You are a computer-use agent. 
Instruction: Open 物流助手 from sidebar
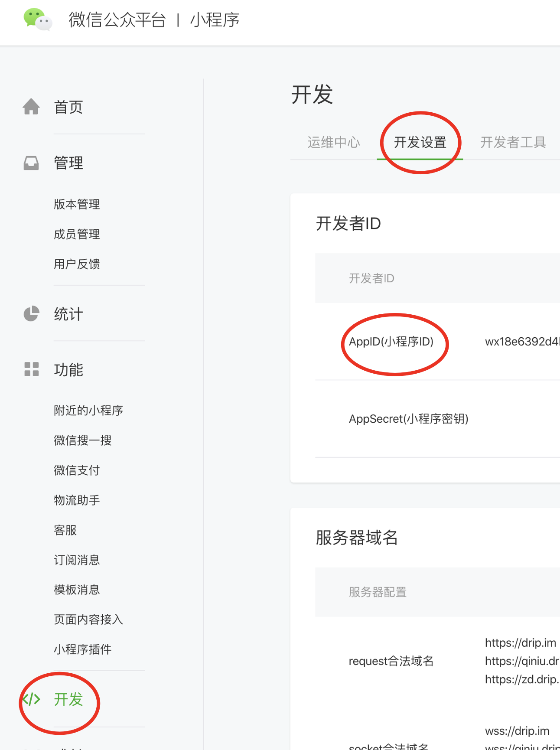pyautogui.click(x=77, y=500)
